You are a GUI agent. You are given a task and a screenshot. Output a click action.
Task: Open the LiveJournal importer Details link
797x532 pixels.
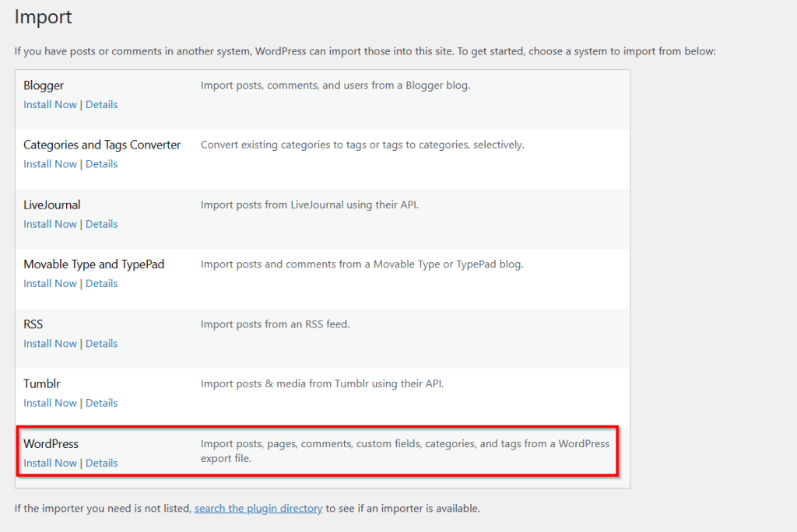click(101, 224)
